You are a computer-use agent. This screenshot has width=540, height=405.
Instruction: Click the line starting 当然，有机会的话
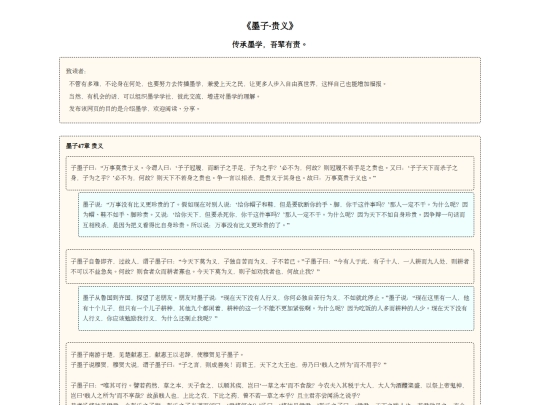(164, 96)
